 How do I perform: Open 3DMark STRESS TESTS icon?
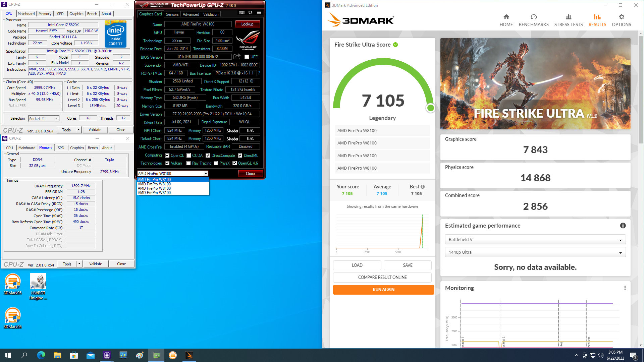569,17
